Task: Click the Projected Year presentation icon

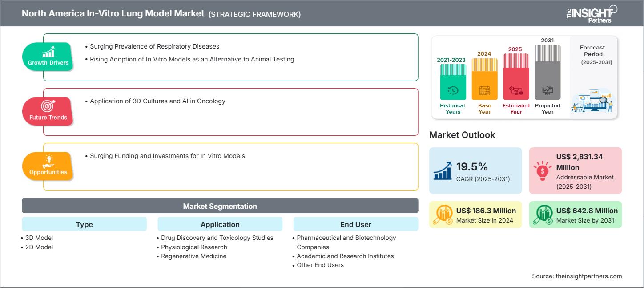Action: pos(547,91)
